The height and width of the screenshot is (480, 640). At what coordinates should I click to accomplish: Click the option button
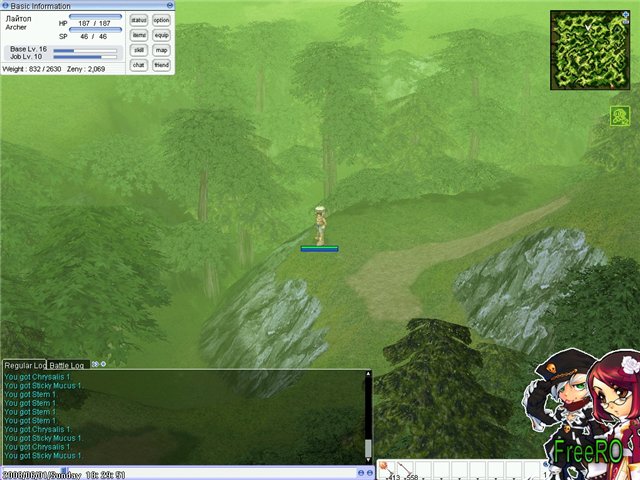point(161,20)
